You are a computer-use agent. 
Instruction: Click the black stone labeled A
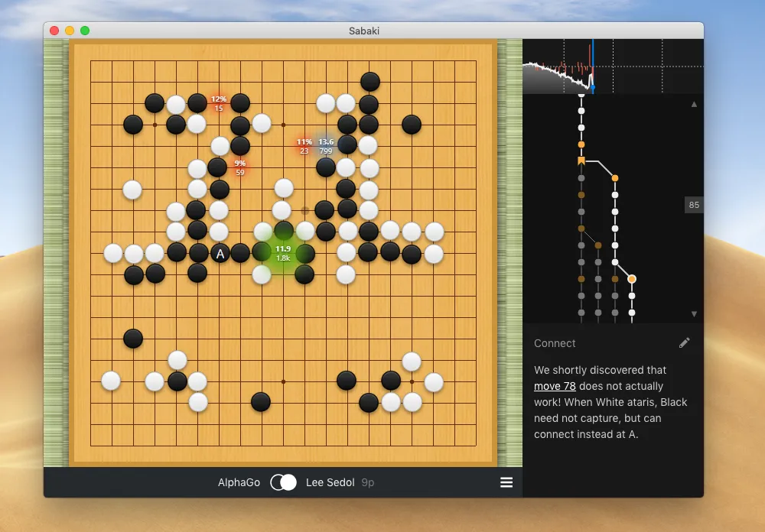coord(220,254)
